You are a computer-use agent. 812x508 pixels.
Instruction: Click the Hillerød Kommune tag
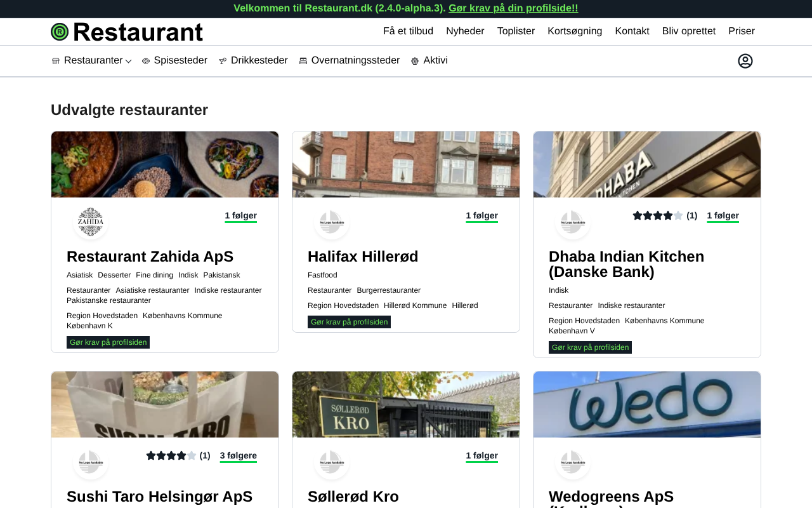point(415,305)
